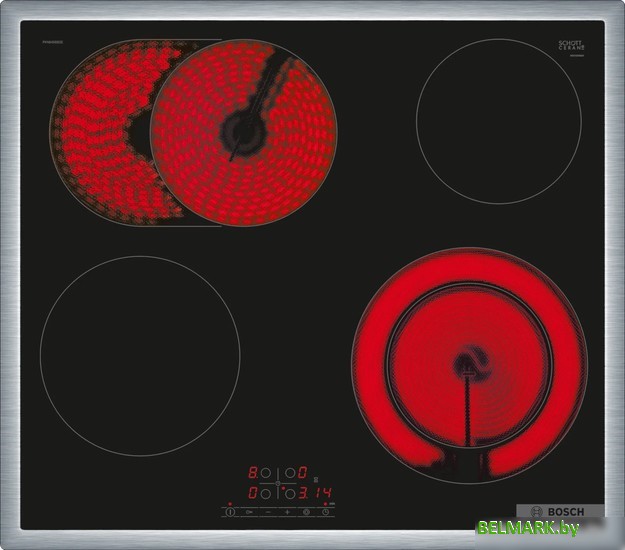Tap the timer display showing 3.14
Viewport: 625px width, 550px height.
click(318, 492)
